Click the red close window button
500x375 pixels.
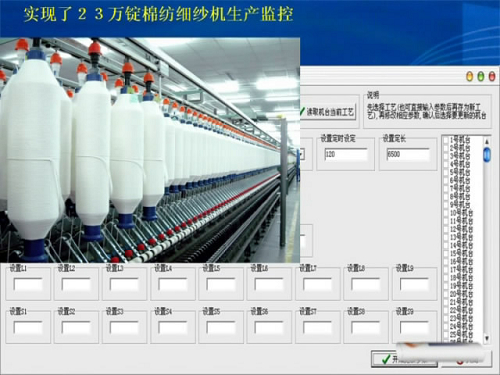tap(492, 76)
